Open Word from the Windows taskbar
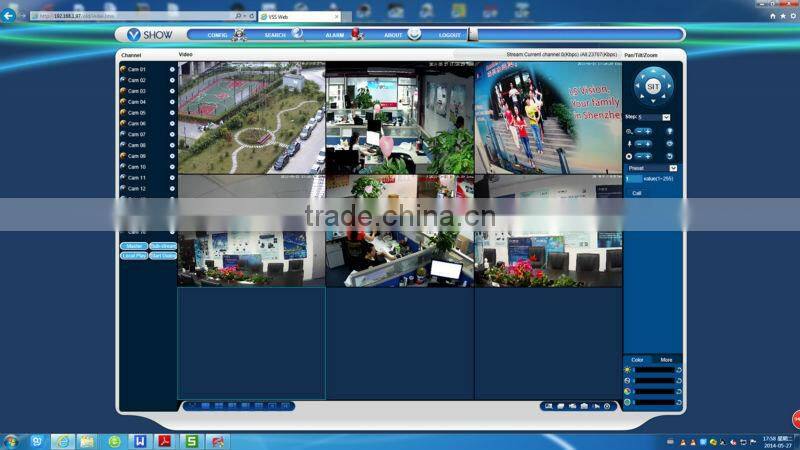Viewport: 800px width, 450px height. (x=141, y=441)
